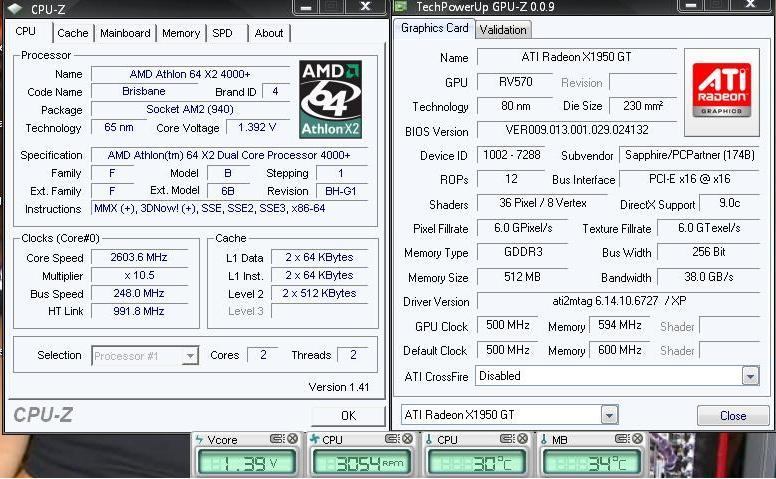Screen dimensions: 776x479
Task: Click the 30°C CPU temperature display
Action: click(476, 463)
